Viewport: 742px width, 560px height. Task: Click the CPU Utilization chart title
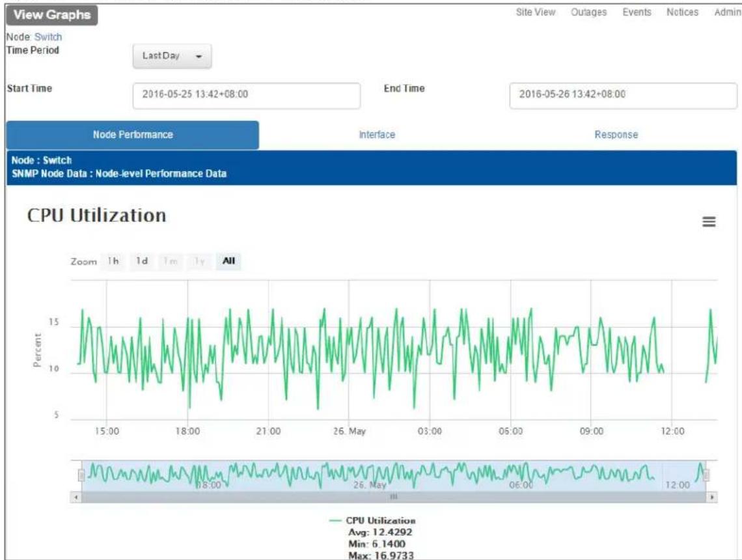coord(97,216)
